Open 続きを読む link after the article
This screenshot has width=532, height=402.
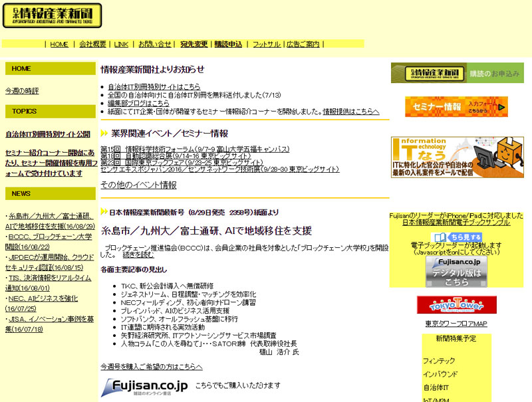point(138,254)
